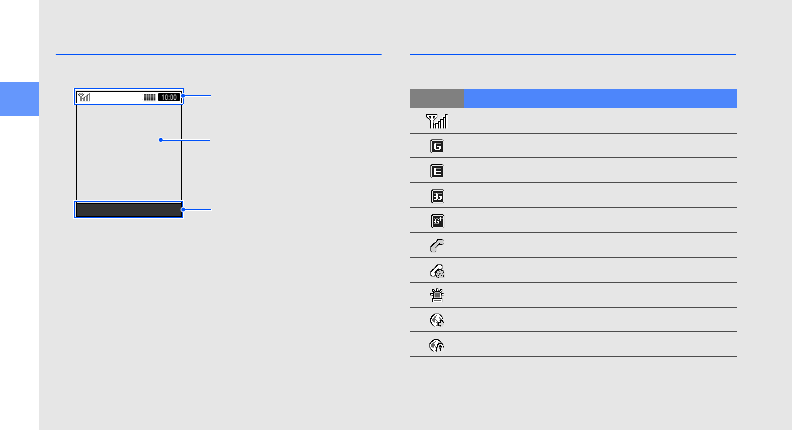Click the signal strength icon in table

coord(437,121)
